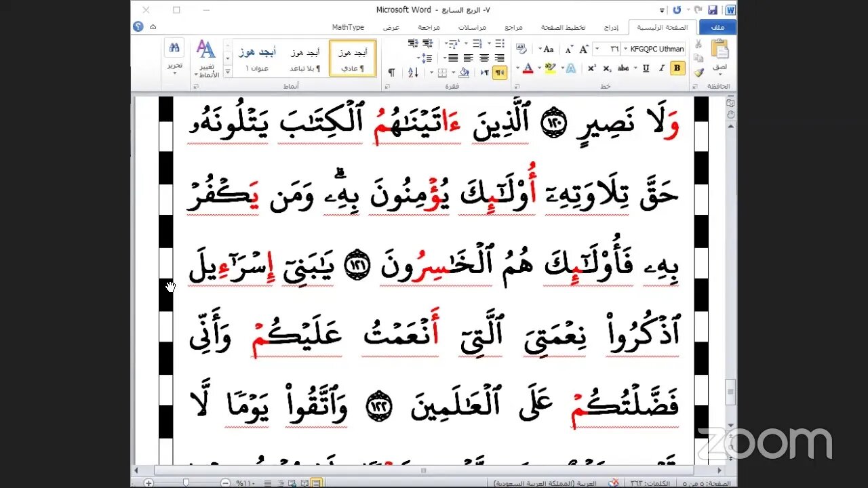
Task: Expand the font color dropdown arrow
Action: (517, 68)
